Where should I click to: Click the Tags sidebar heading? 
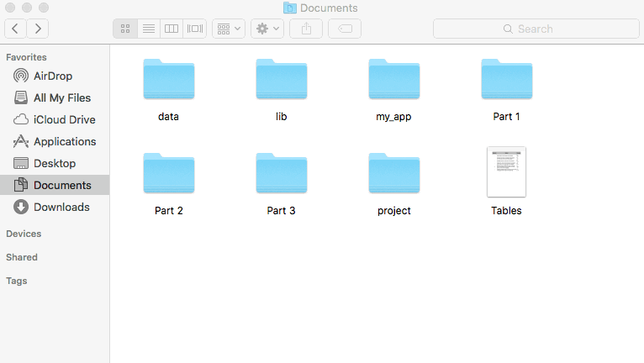[x=17, y=281]
